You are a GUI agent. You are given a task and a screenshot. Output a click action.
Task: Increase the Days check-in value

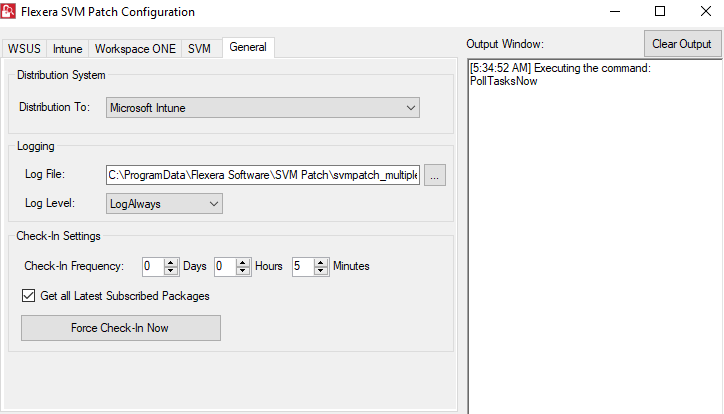tap(170, 262)
